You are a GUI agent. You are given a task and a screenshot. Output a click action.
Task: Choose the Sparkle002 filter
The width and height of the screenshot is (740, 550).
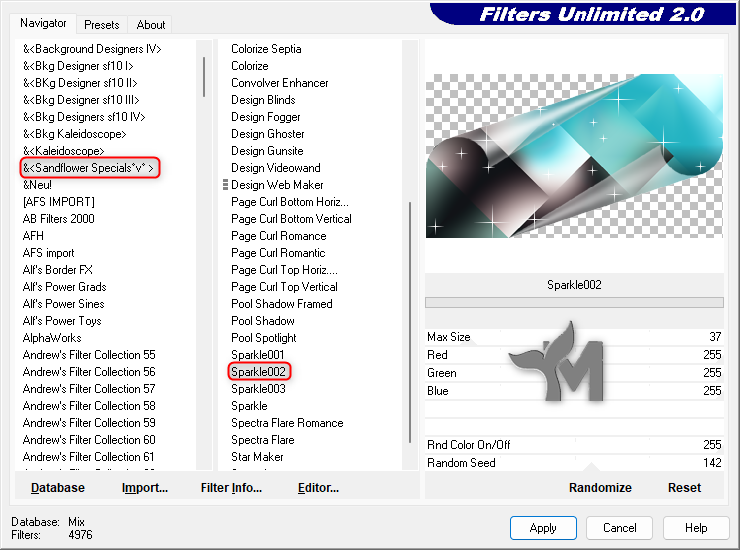coord(259,372)
